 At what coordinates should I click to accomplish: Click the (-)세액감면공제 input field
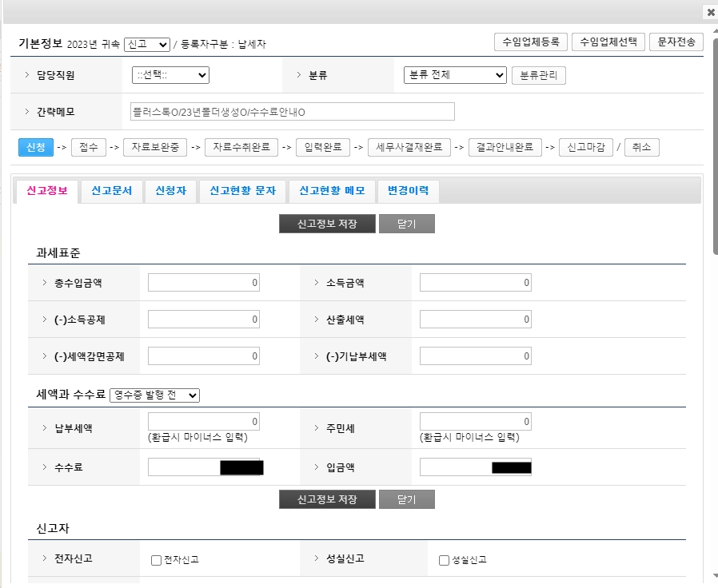204,356
